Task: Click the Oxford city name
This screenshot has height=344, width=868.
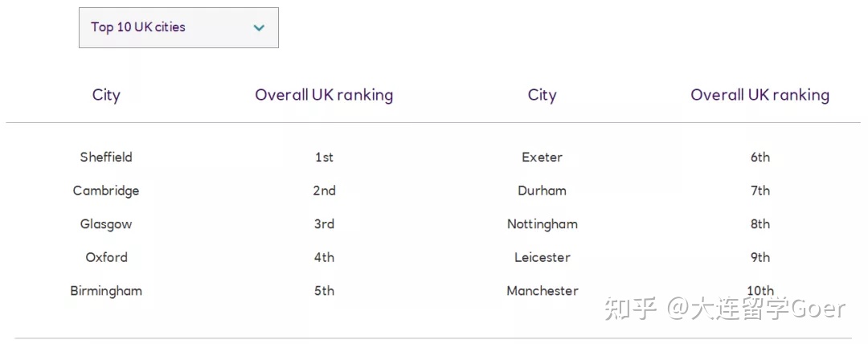Action: click(106, 257)
